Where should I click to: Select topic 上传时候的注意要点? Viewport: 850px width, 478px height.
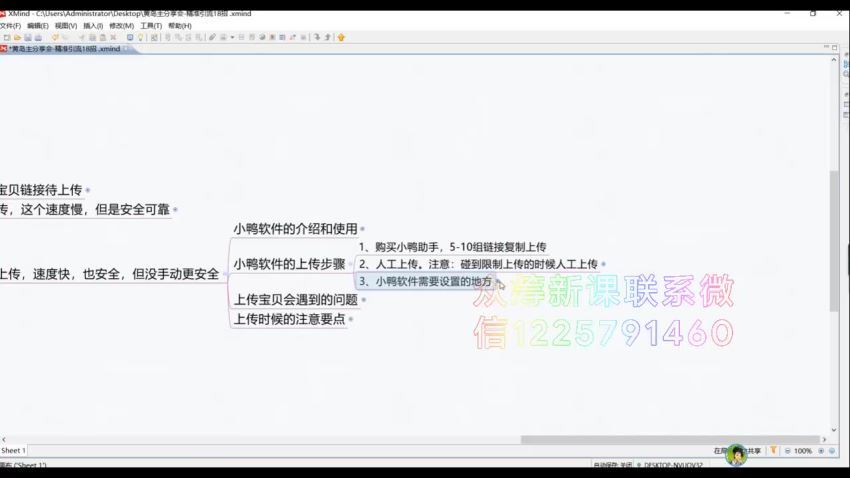(x=289, y=319)
